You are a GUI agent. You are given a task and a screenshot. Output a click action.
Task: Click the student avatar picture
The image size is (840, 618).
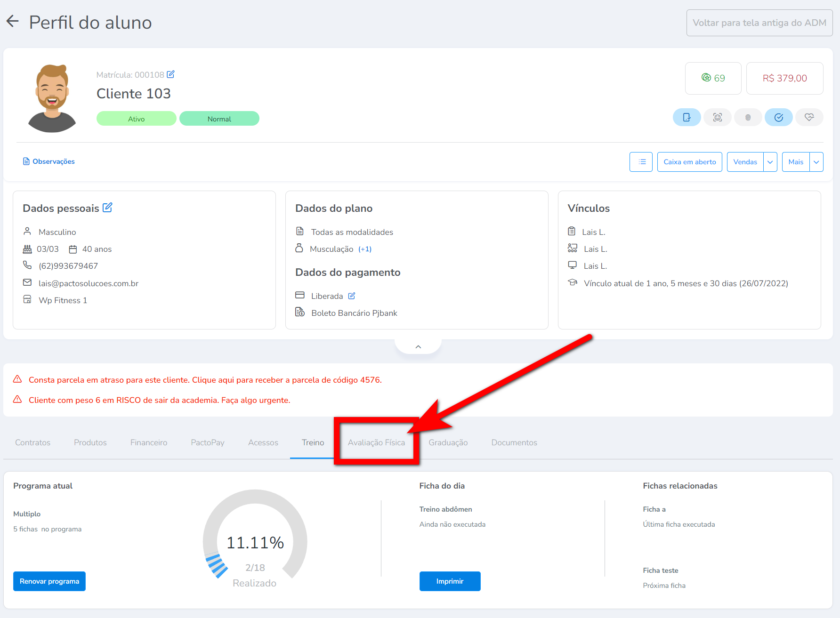pyautogui.click(x=52, y=98)
